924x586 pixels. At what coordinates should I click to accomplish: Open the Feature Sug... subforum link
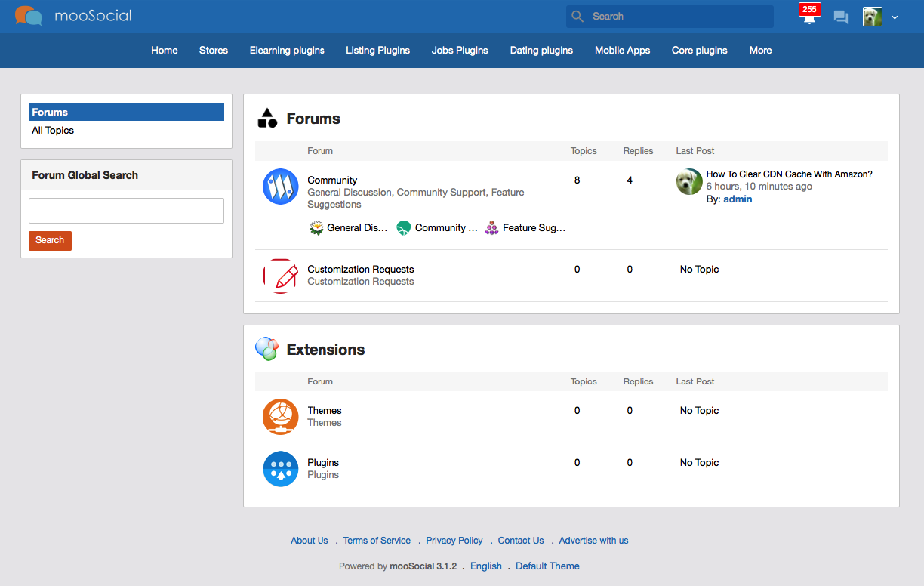[x=534, y=228]
